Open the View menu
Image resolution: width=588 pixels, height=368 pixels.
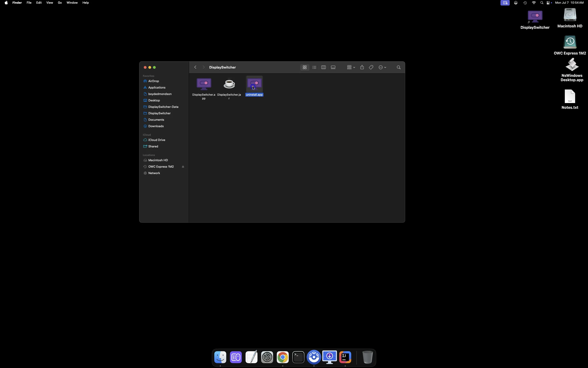[50, 3]
